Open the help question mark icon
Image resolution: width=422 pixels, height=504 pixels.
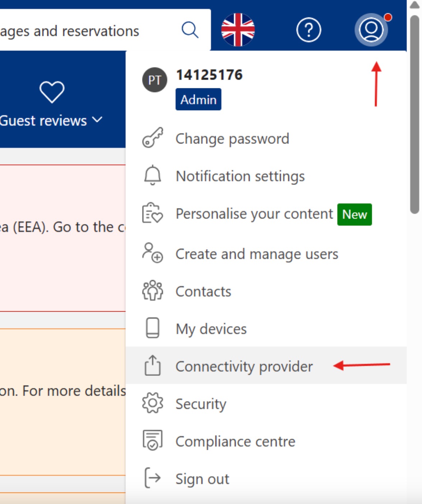(x=309, y=30)
